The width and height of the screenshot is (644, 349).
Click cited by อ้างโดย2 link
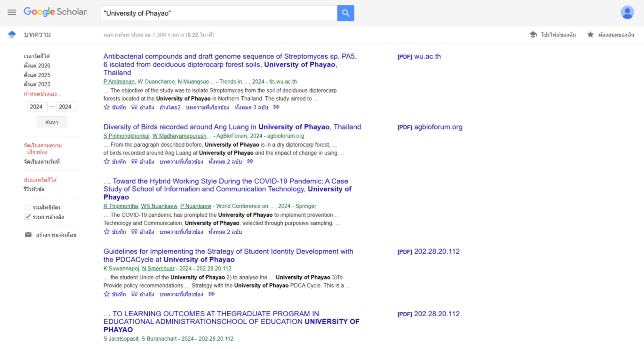170,107
